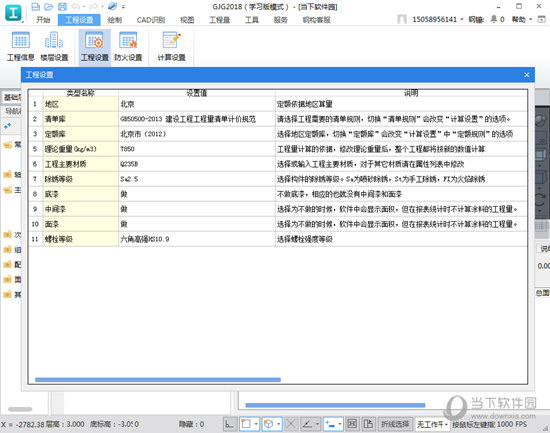Click the application logo button
Screen dimensions: 550x433
click(x=13, y=13)
